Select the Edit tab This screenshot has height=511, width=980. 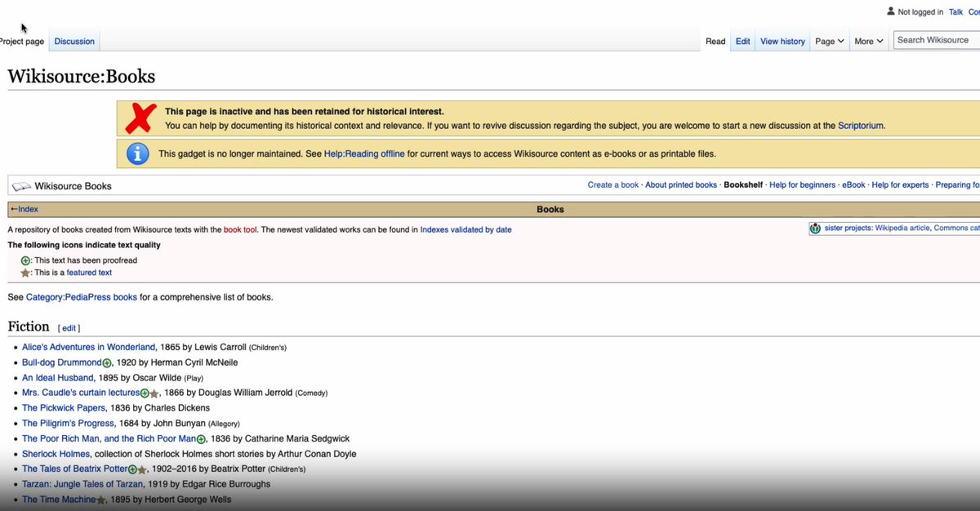pos(742,41)
